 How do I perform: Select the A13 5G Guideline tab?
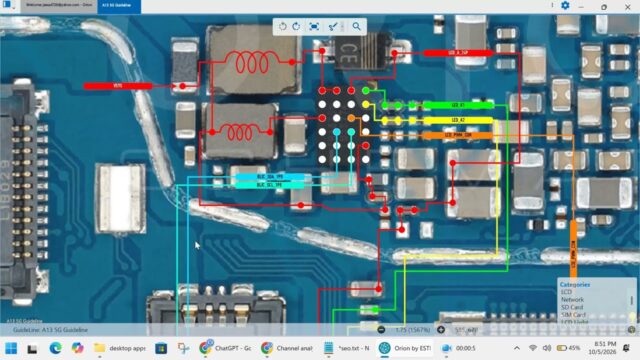pos(119,6)
